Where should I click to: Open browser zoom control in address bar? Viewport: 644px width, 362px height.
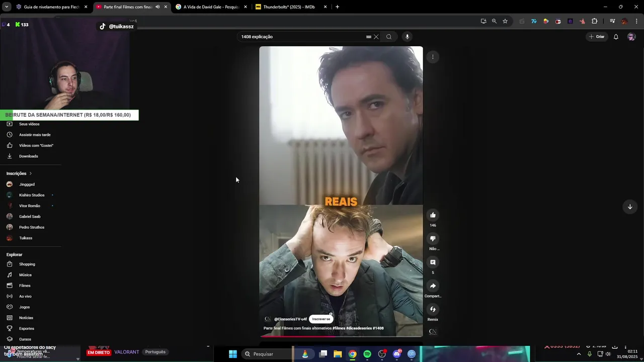coord(494,21)
